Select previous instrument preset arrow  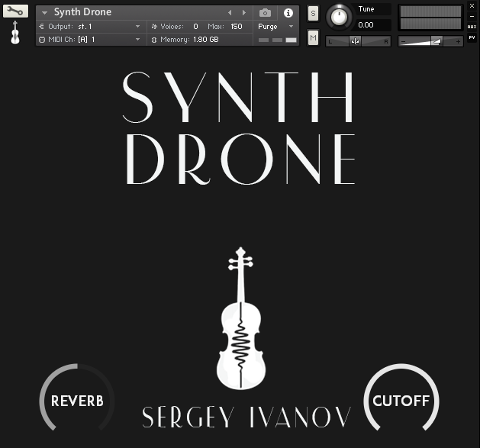pos(230,12)
